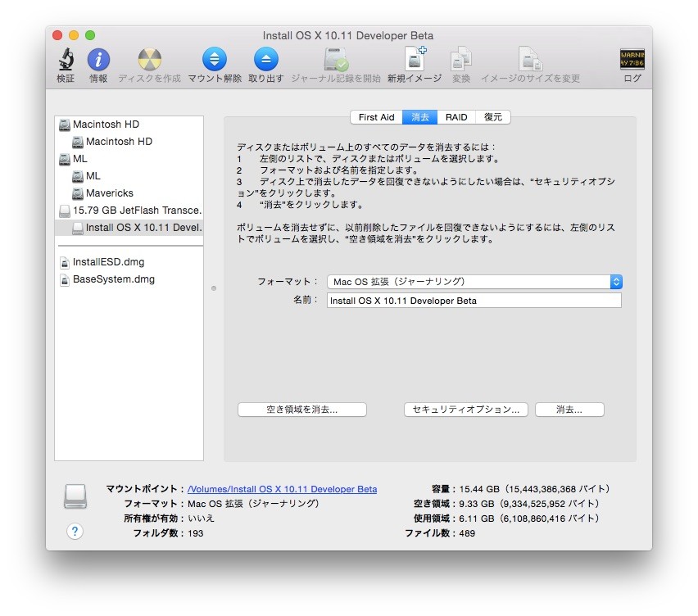698x616 pixels.
Task: Click the name (名前) input field
Action: click(x=474, y=301)
